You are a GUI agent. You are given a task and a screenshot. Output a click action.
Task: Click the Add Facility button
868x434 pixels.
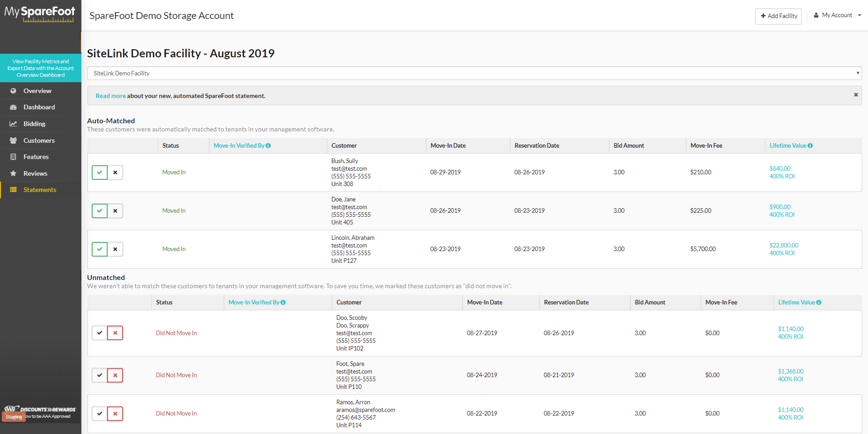tap(778, 16)
